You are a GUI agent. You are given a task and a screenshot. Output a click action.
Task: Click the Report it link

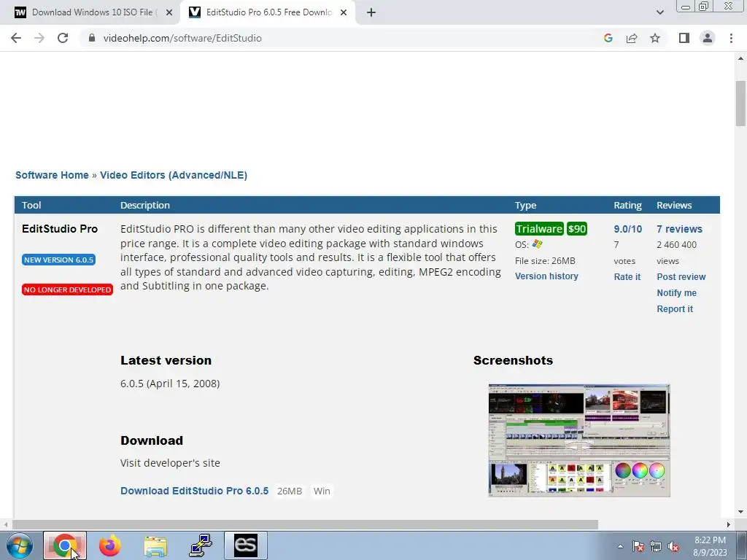pyautogui.click(x=675, y=309)
